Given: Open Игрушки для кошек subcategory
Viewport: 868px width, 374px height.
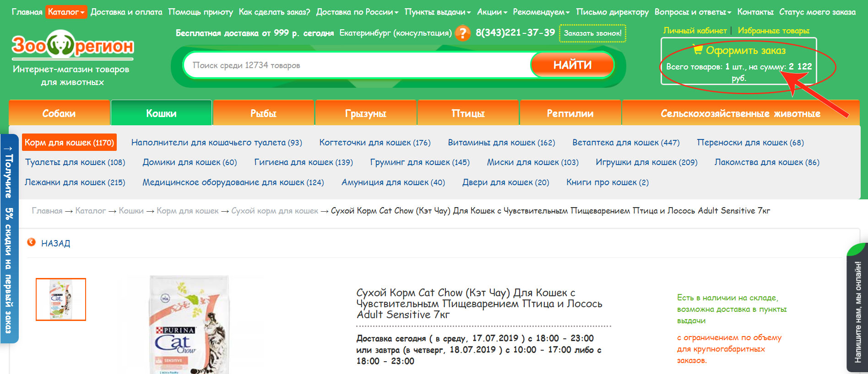Looking at the screenshot, I should (646, 162).
